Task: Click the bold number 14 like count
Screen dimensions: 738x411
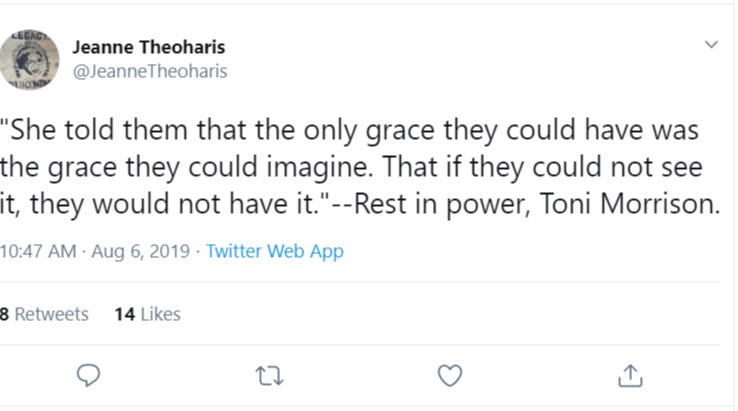Action: coord(124,314)
